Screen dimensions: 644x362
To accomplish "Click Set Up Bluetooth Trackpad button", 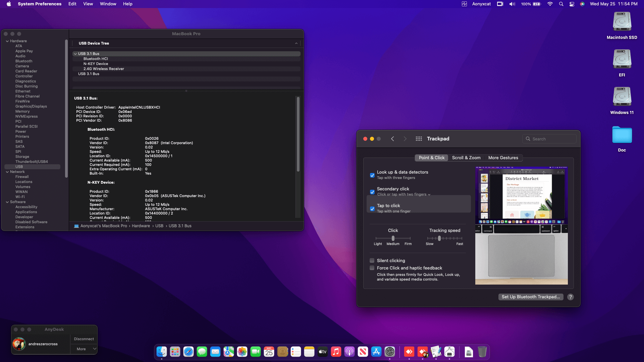I will tap(531, 297).
